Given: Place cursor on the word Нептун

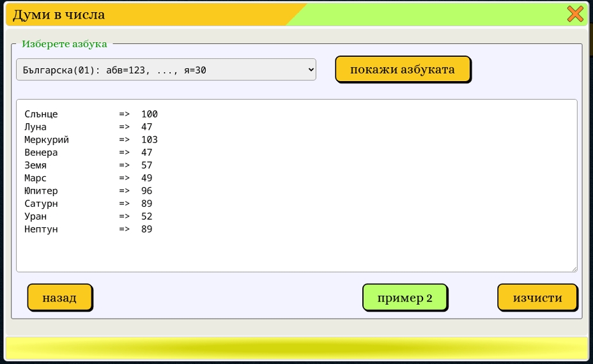Looking at the screenshot, I should pos(41,229).
